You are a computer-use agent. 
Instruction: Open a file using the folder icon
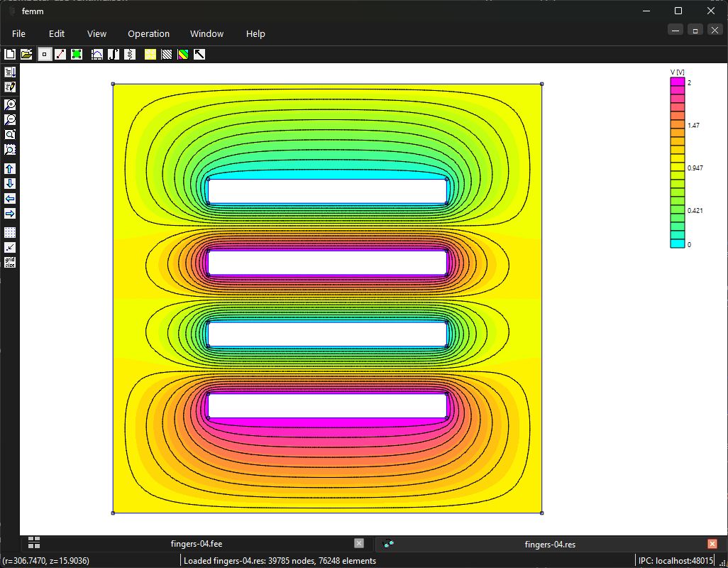click(x=26, y=55)
